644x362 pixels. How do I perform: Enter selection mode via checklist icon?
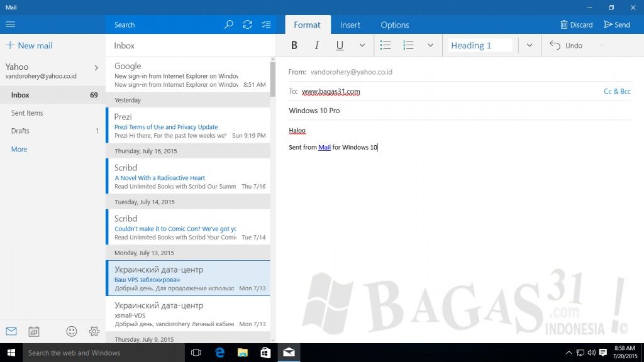[266, 25]
